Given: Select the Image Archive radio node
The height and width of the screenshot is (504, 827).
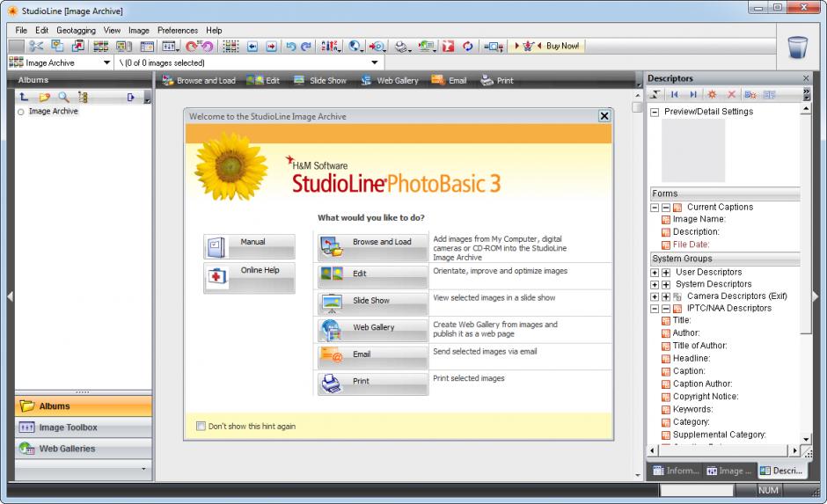Looking at the screenshot, I should (21, 112).
